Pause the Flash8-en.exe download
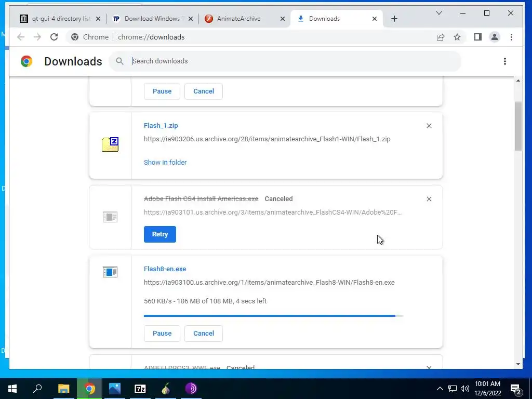This screenshot has height=399, width=532. 162,334
